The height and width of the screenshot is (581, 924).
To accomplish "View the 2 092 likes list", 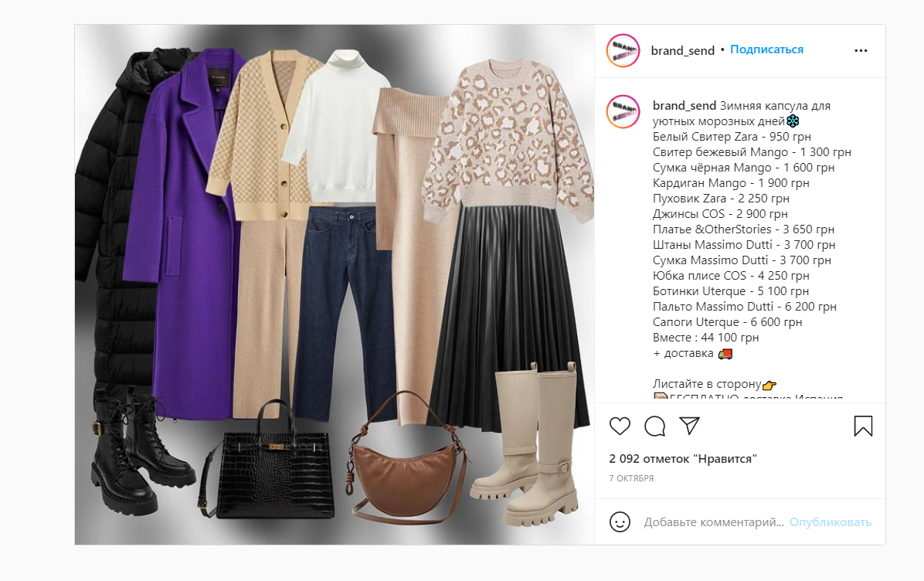I will pos(683,458).
